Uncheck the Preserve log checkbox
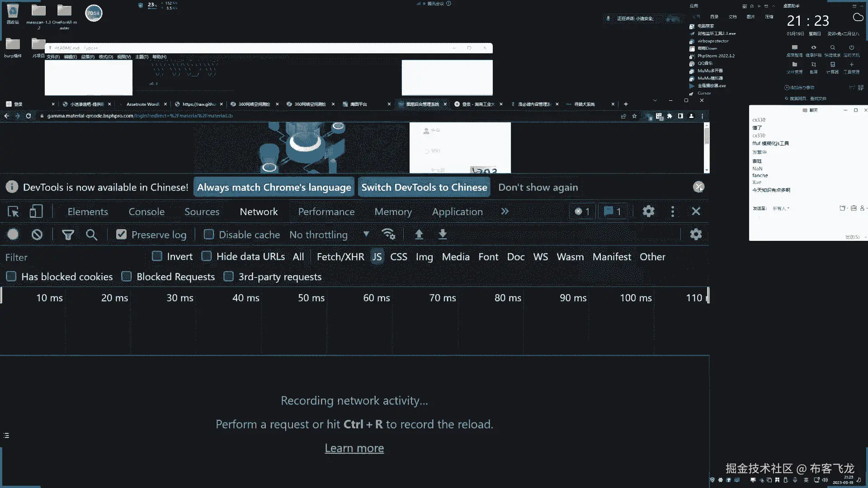This screenshot has width=868, height=488. point(121,235)
